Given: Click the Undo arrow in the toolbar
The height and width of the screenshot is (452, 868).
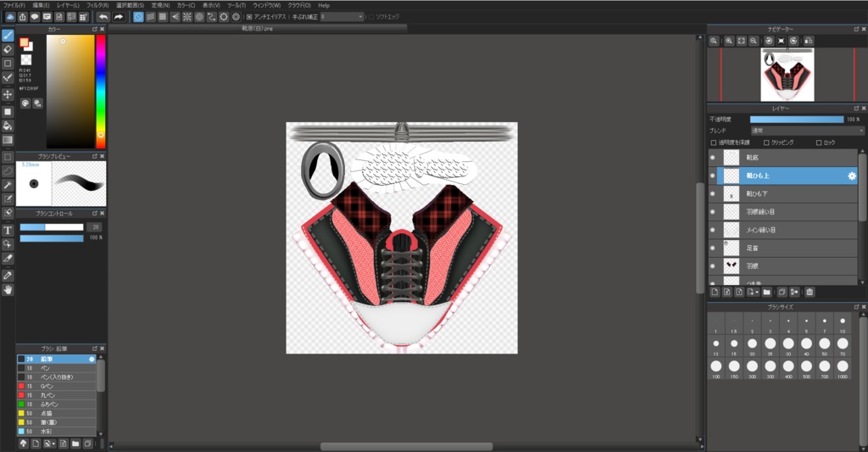Looking at the screenshot, I should pyautogui.click(x=103, y=17).
